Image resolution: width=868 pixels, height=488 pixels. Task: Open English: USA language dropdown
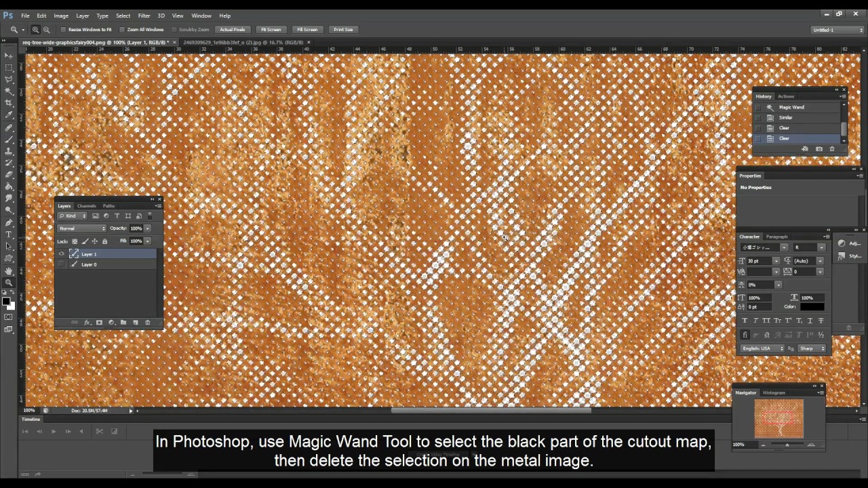click(x=763, y=348)
